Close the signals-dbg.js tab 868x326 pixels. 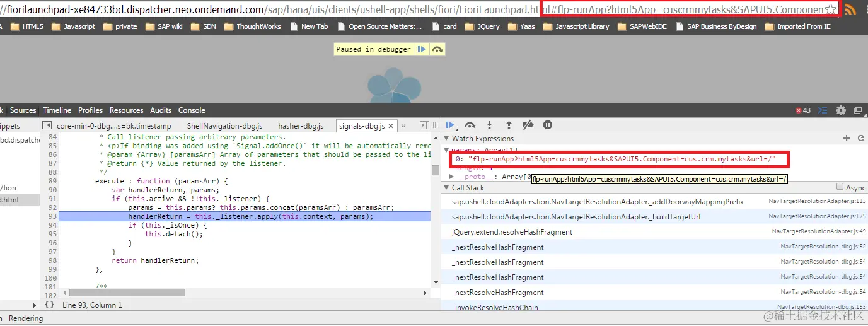tap(390, 126)
